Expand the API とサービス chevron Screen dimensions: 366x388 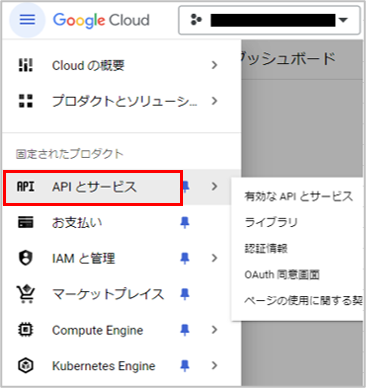tap(214, 187)
